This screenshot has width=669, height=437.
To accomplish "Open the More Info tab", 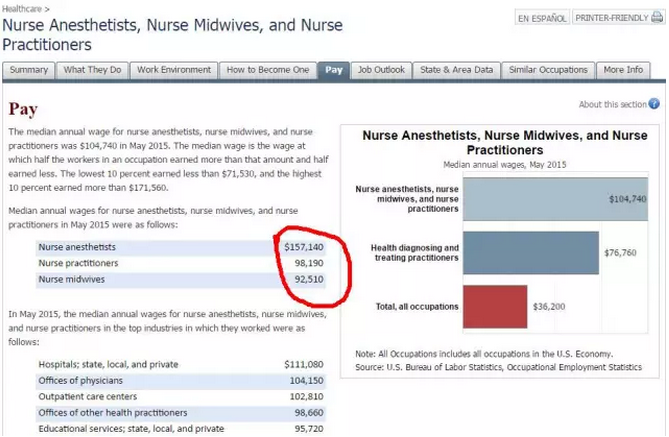I will 623,70.
